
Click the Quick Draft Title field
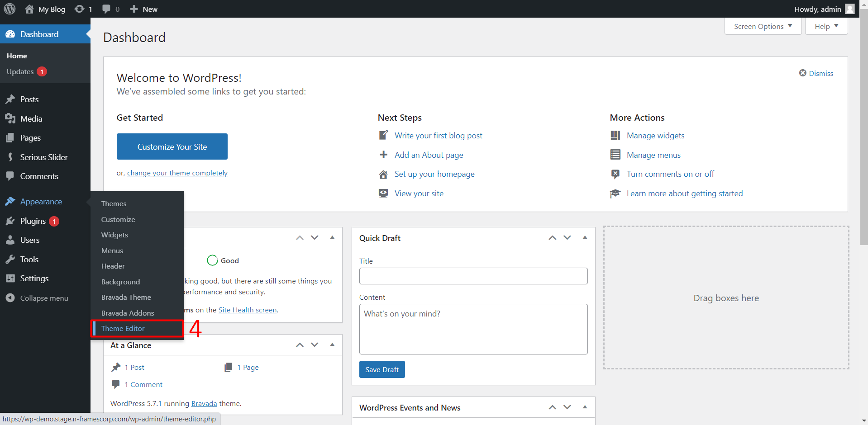coord(473,276)
